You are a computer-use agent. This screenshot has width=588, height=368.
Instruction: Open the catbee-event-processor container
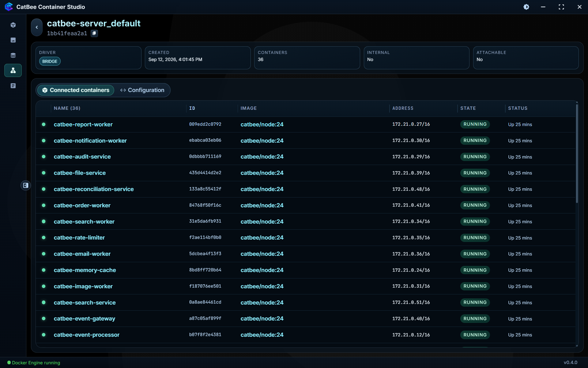tap(87, 335)
